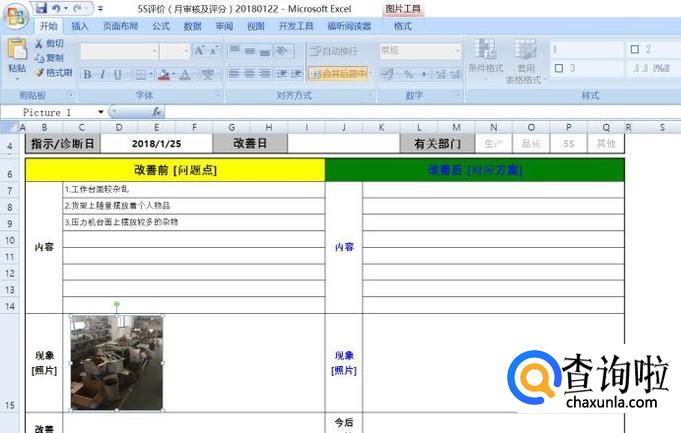Click the text Orientation icon

pyautogui.click(x=281, y=50)
